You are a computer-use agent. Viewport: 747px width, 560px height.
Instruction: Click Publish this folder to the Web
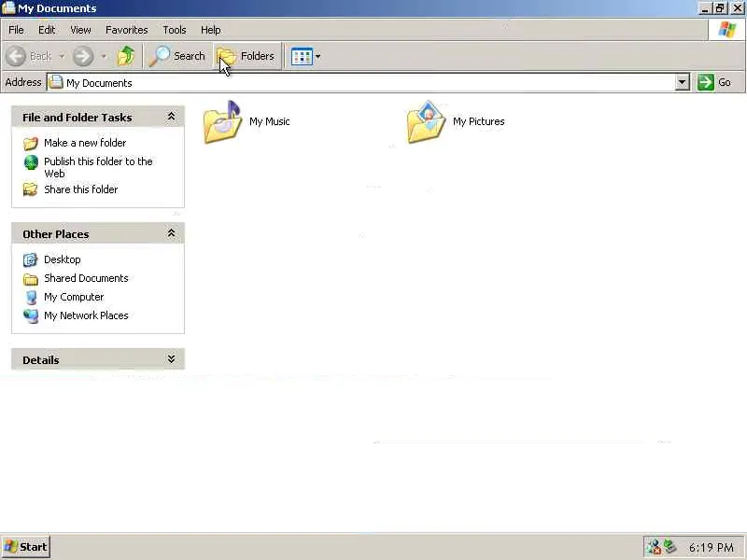(x=98, y=167)
